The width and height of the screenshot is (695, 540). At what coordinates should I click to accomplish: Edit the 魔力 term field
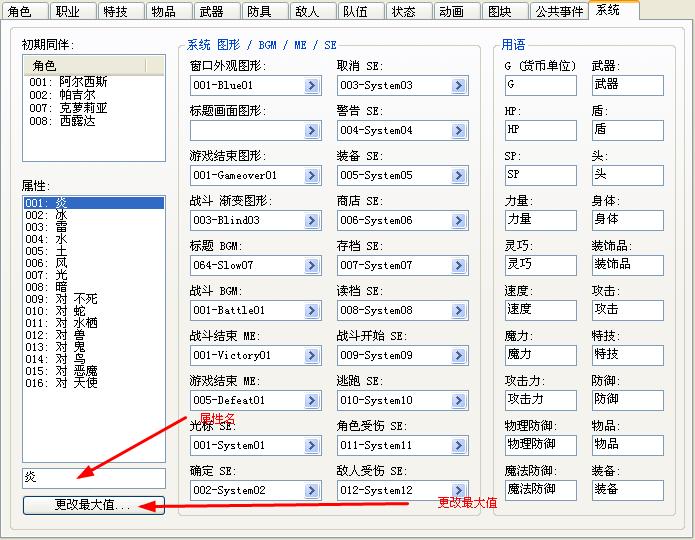(x=541, y=355)
